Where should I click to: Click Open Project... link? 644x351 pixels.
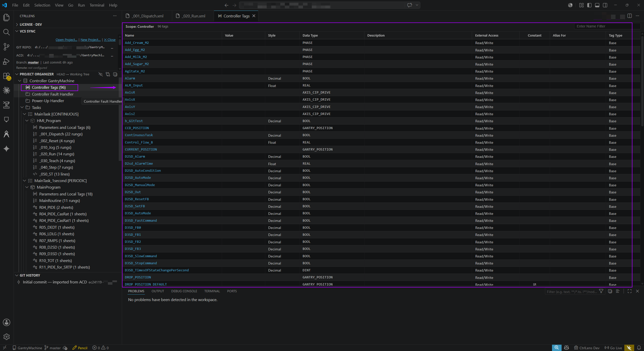click(66, 40)
